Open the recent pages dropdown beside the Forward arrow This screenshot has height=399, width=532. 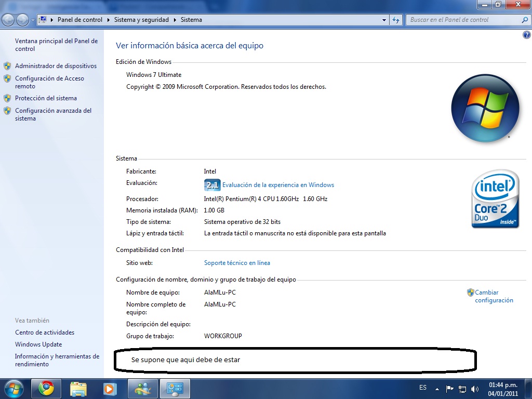pyautogui.click(x=33, y=20)
